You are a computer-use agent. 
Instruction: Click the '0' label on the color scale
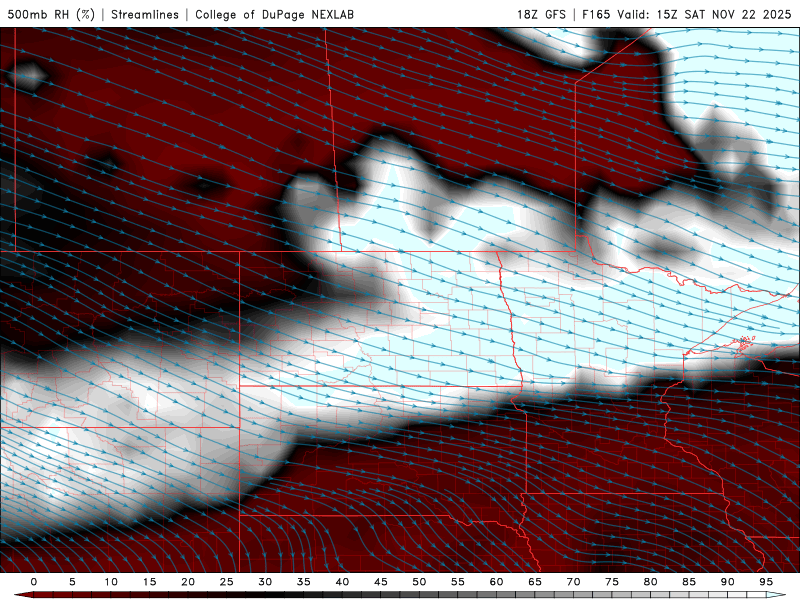(34, 582)
